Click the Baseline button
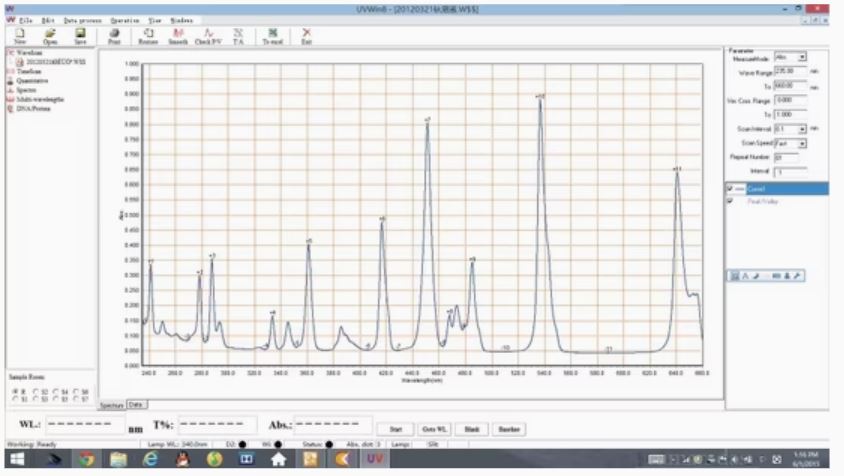Image resolution: width=844 pixels, height=476 pixels. click(x=509, y=429)
